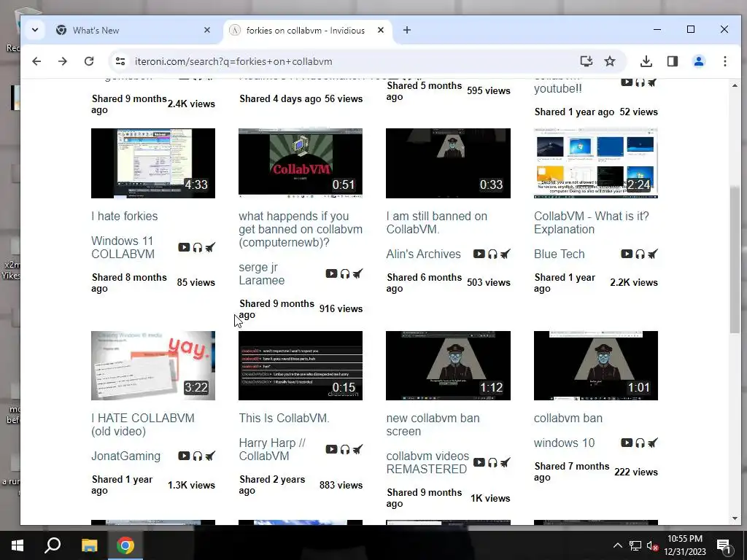Open what happends if you get banned video link
This screenshot has height=560, width=747.
[301, 229]
